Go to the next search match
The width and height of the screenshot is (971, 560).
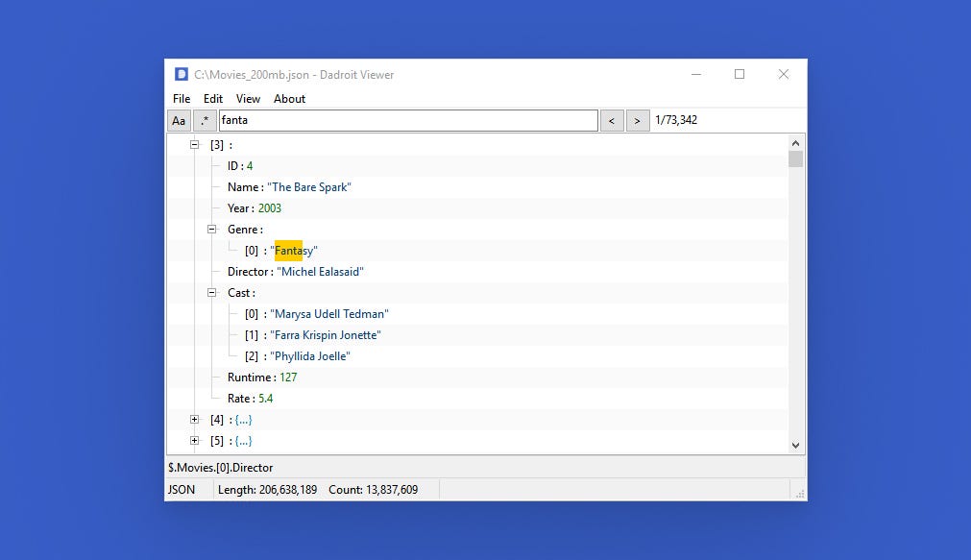[637, 120]
